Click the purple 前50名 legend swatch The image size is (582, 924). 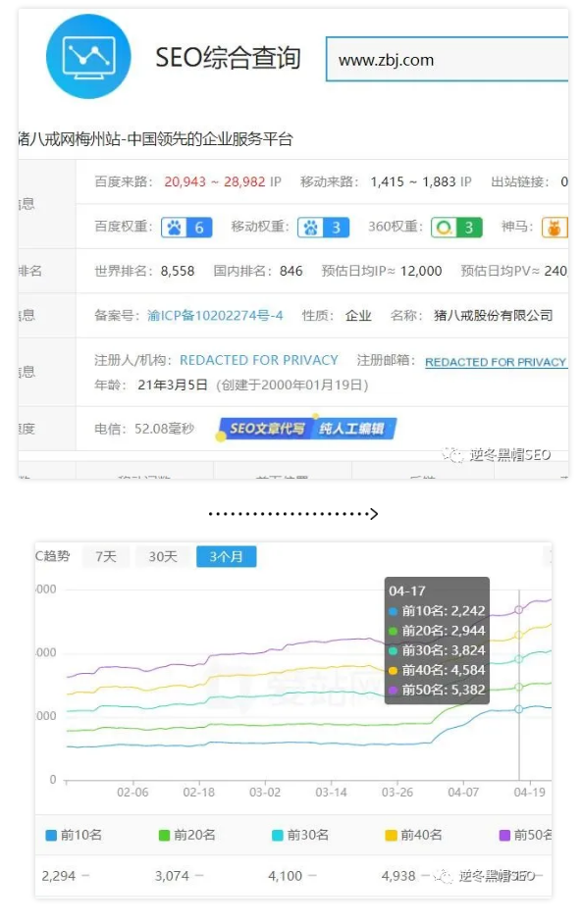pyautogui.click(x=504, y=835)
